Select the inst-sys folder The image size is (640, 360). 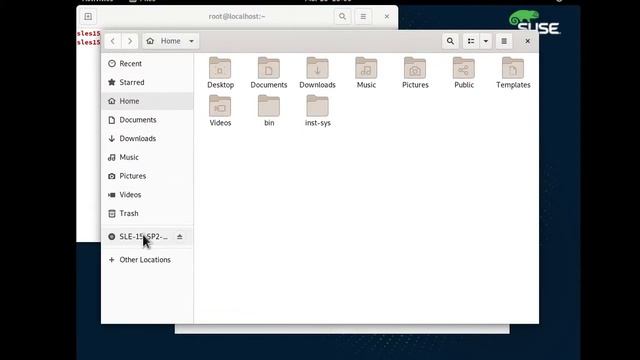318,111
